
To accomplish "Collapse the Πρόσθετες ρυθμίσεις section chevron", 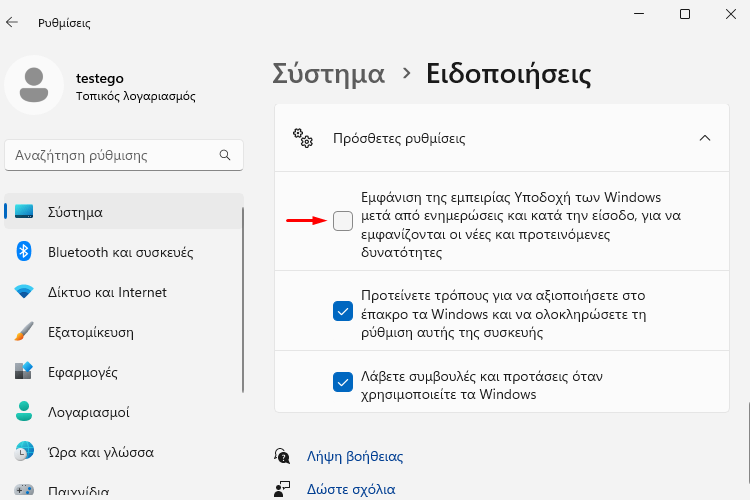I will (705, 138).
